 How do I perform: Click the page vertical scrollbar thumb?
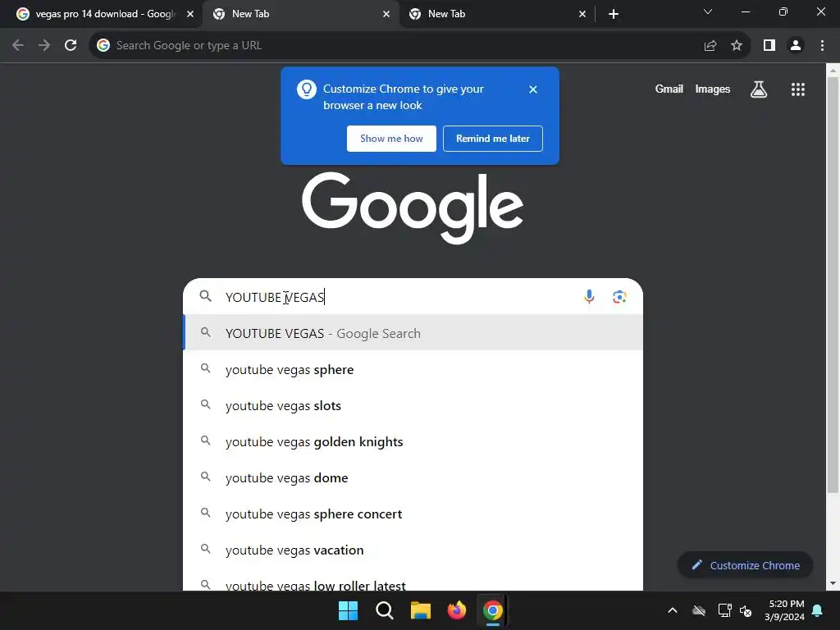[833, 285]
